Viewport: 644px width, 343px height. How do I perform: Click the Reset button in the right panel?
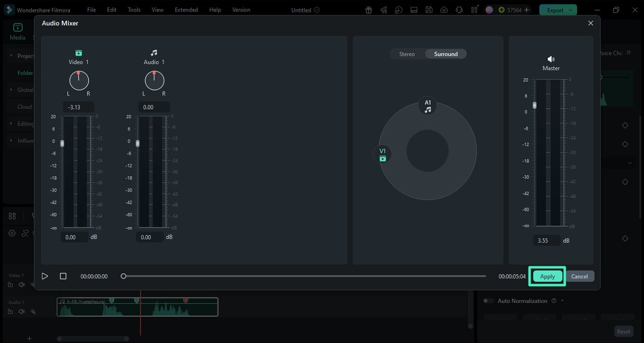coord(624,332)
